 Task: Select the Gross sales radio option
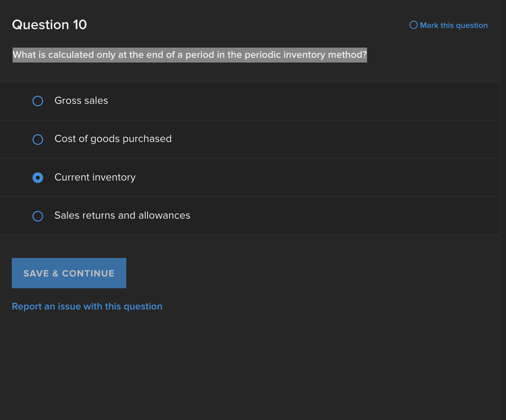tap(38, 101)
